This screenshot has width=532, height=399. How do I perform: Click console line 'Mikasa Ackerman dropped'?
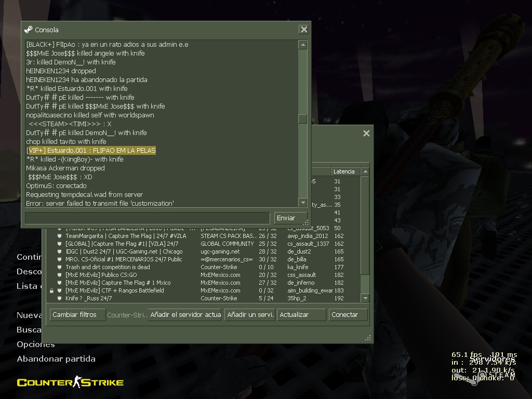pyautogui.click(x=65, y=168)
